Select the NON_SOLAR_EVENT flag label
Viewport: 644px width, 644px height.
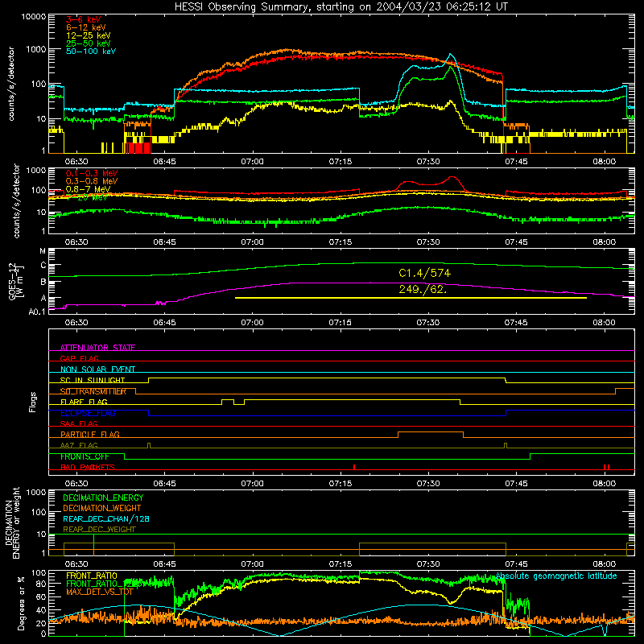point(97,369)
